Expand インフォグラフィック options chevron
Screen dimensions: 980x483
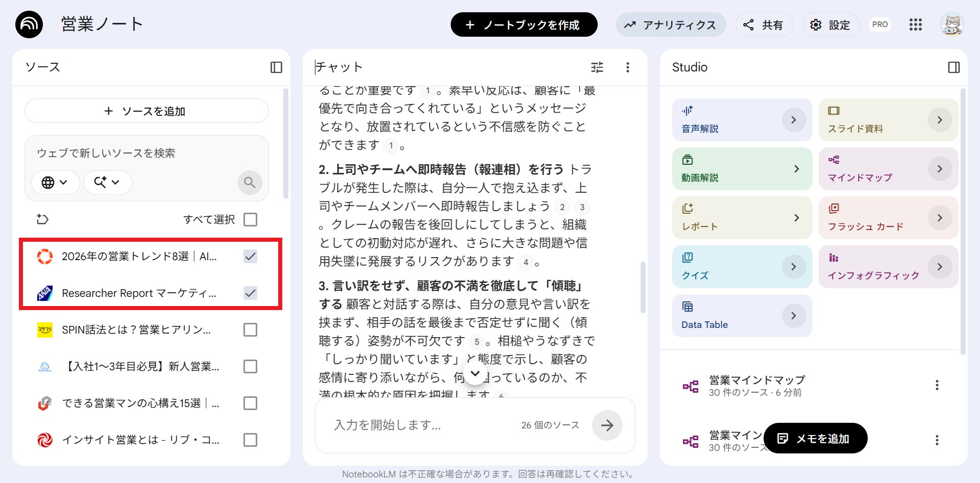tap(940, 267)
